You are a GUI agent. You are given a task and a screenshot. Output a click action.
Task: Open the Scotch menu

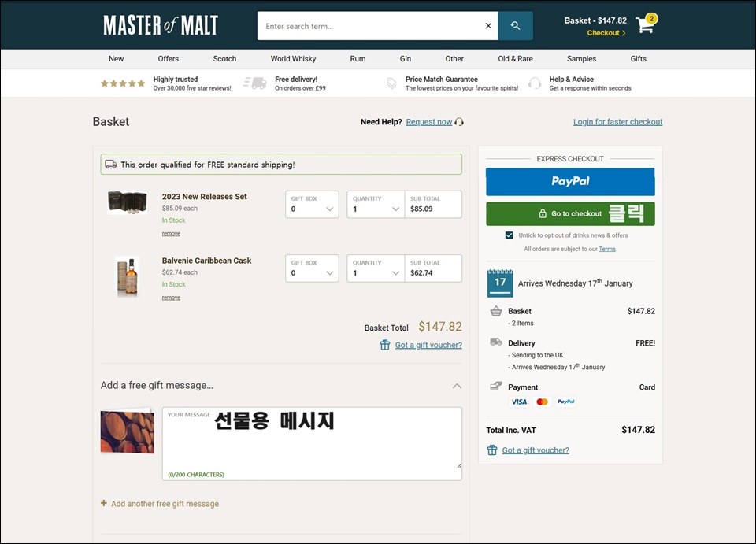[x=224, y=59]
